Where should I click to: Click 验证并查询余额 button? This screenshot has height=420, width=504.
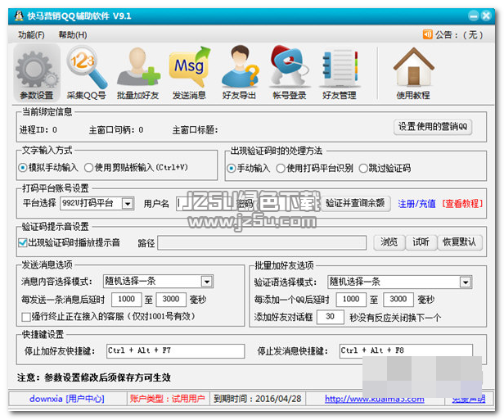(x=355, y=203)
